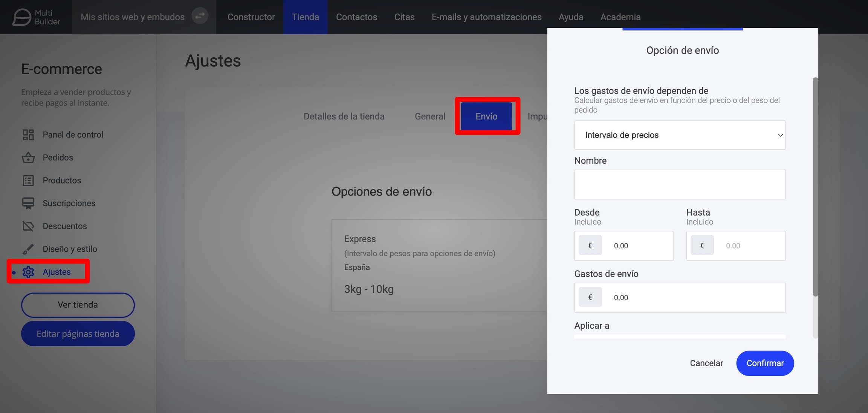
Task: Switch to the Detalles de la tienda tab
Action: pos(344,116)
